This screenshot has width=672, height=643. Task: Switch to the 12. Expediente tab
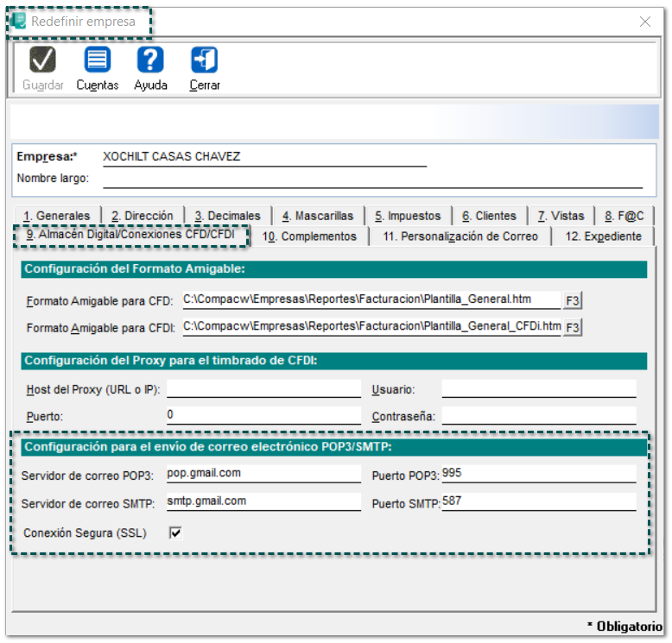tap(603, 236)
